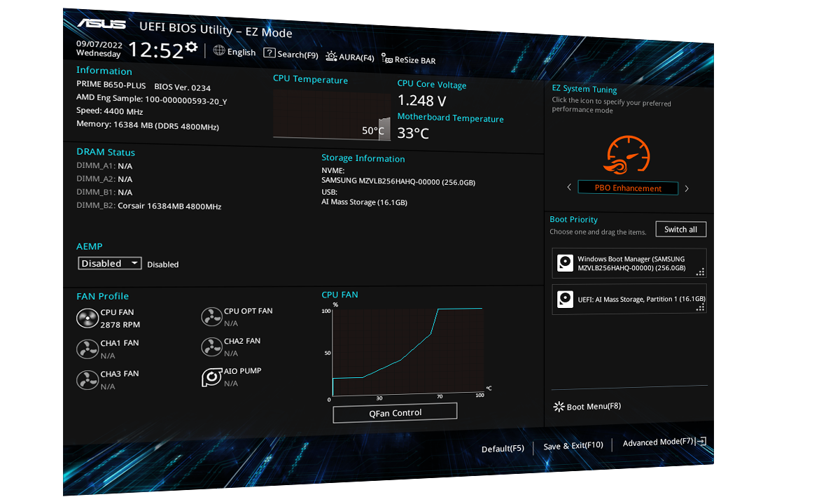Image resolution: width=840 pixels, height=504 pixels.
Task: Click the CPU OPT FAN icon
Action: [211, 317]
